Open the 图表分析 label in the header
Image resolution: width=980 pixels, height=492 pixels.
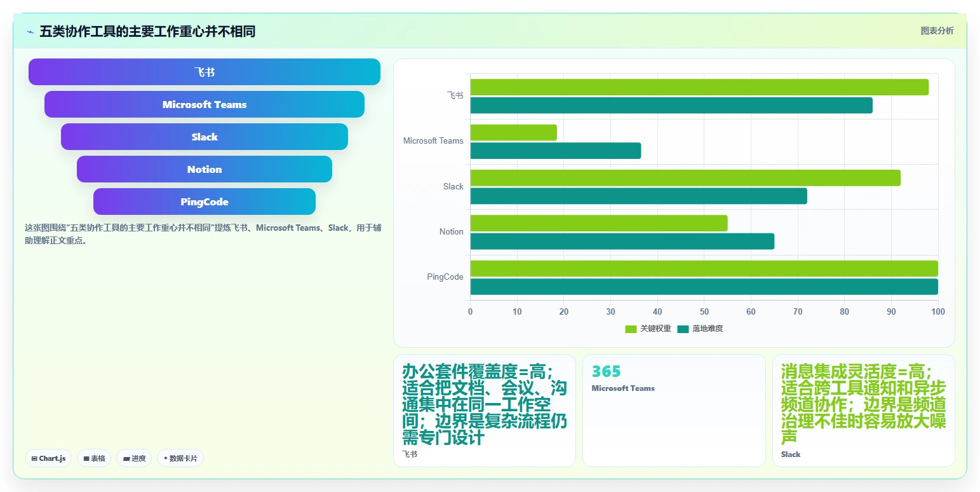click(937, 31)
